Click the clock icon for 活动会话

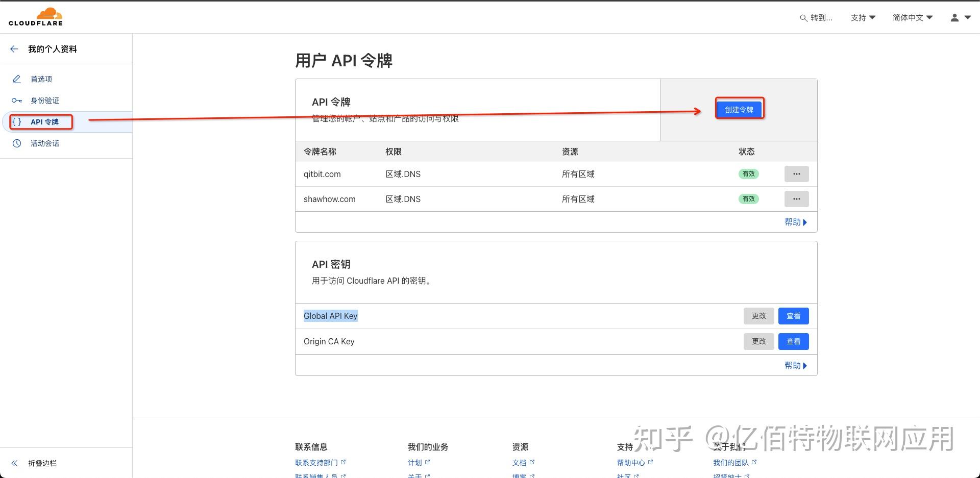tap(17, 143)
